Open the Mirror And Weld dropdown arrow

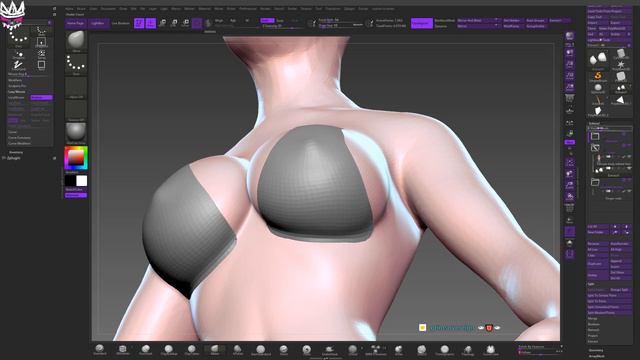496,20
